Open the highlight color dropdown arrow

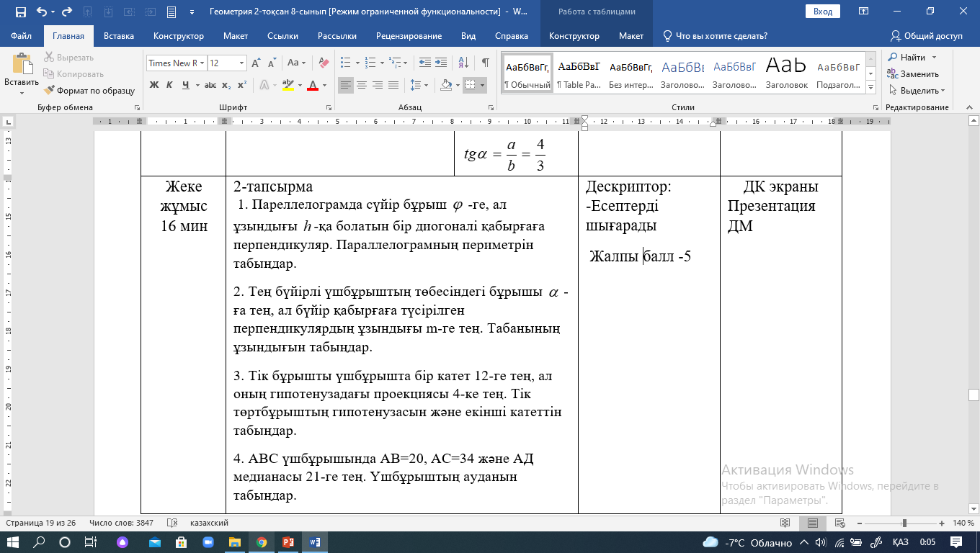[299, 85]
